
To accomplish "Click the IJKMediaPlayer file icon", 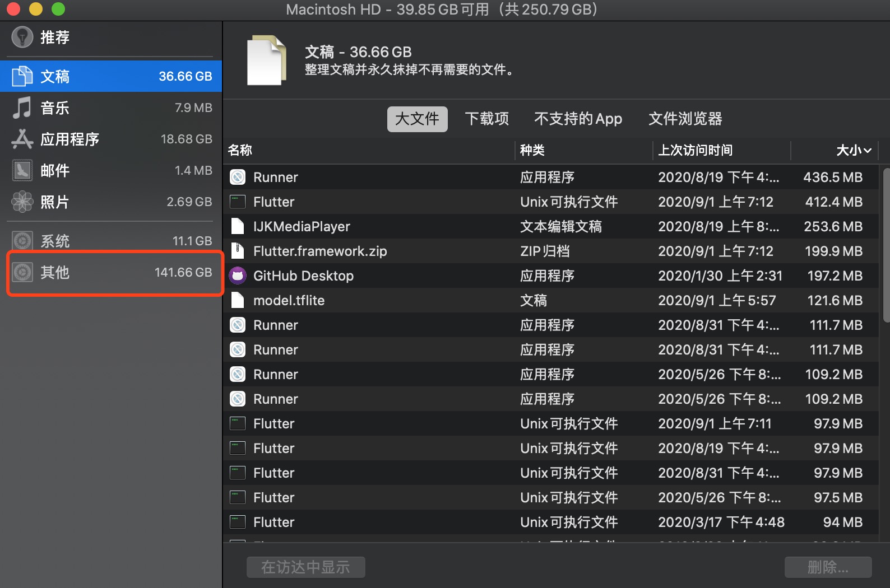I will 238,226.
